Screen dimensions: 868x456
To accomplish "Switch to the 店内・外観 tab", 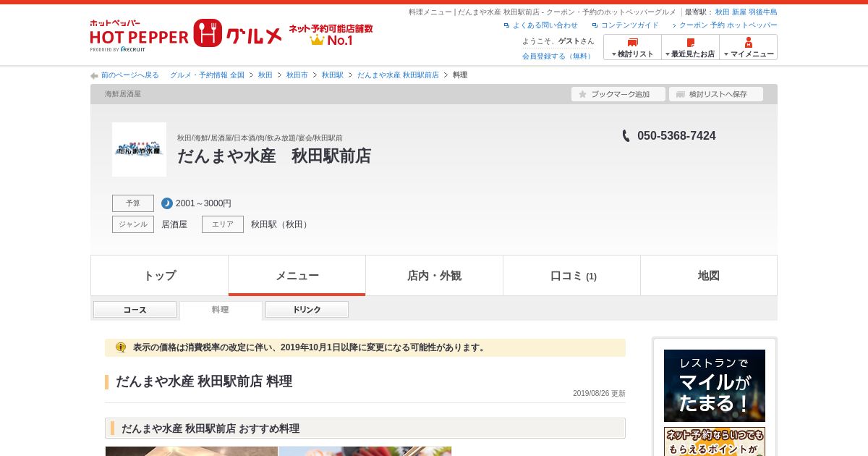I will coord(434,276).
